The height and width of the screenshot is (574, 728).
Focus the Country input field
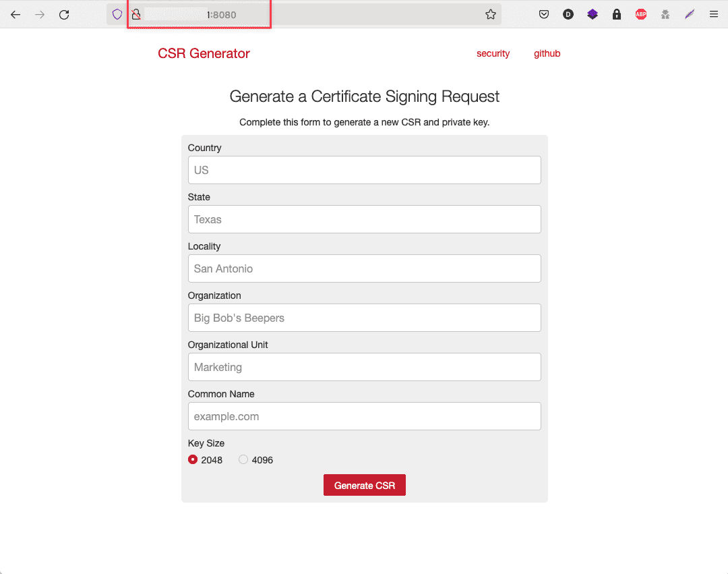(x=364, y=170)
